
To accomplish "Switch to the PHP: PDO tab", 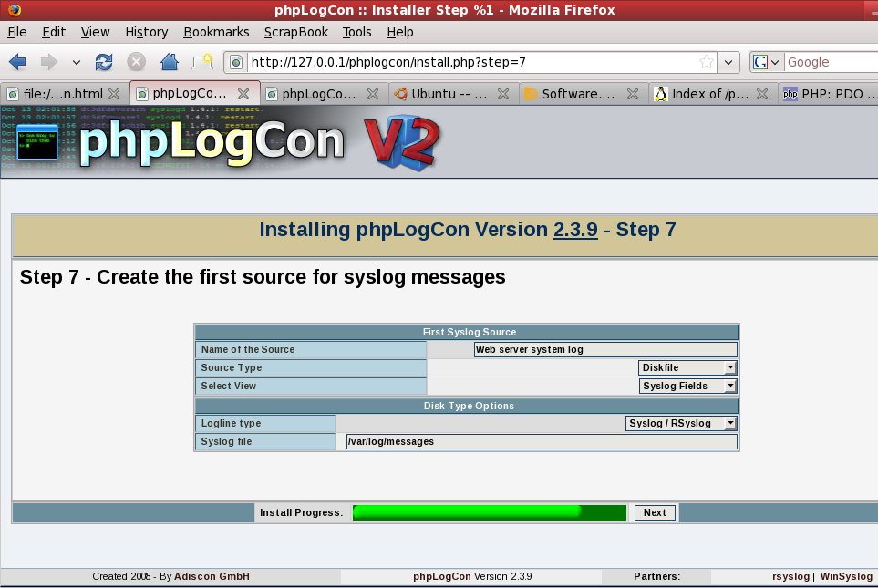I will coord(830,94).
